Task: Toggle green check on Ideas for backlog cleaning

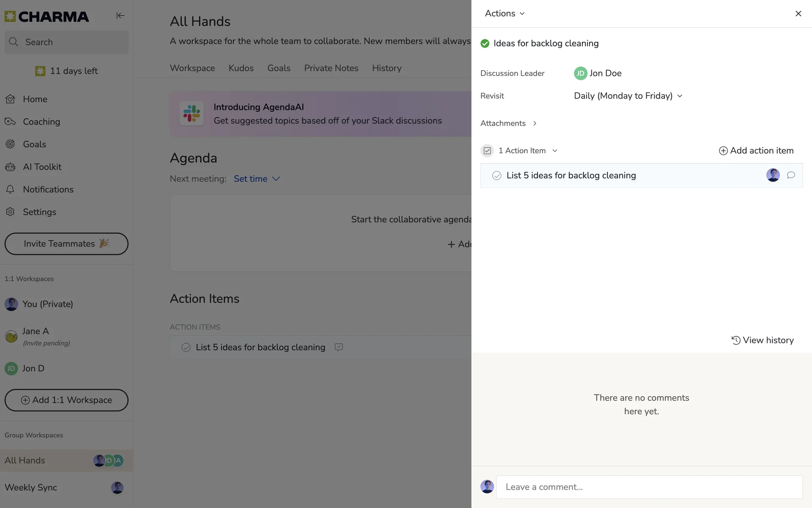Action: [x=485, y=44]
